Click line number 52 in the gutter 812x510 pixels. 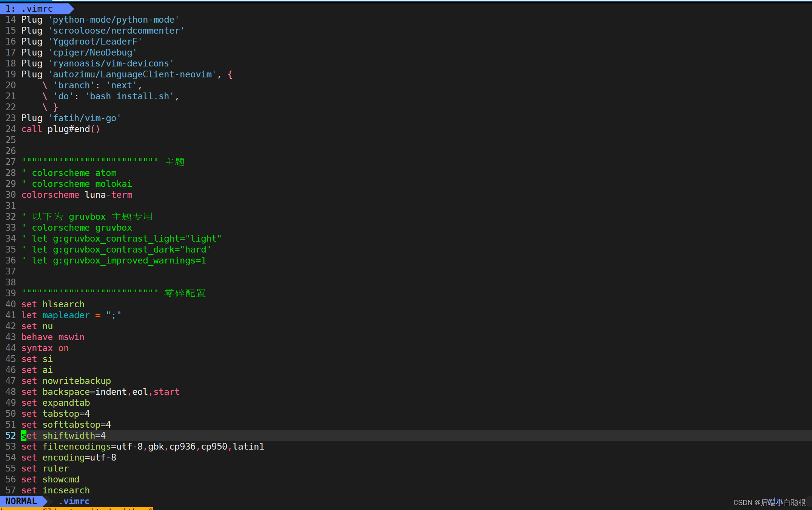click(x=11, y=436)
